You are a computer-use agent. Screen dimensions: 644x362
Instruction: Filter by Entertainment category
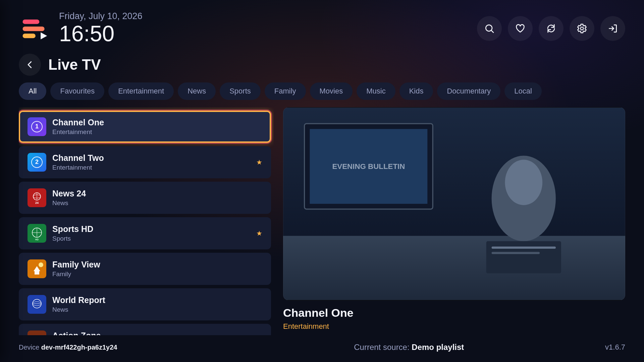click(x=141, y=91)
